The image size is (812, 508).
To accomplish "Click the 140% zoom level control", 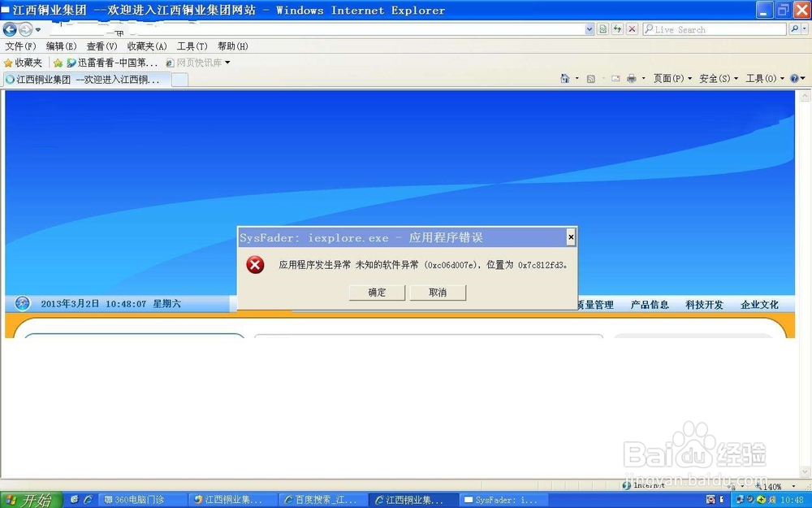I will point(774,486).
